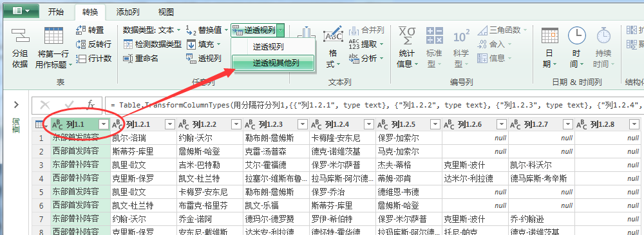Screen dimensions: 644x235
Task: Open the 数据类型: 文本 dropdown
Action: pyautogui.click(x=151, y=30)
